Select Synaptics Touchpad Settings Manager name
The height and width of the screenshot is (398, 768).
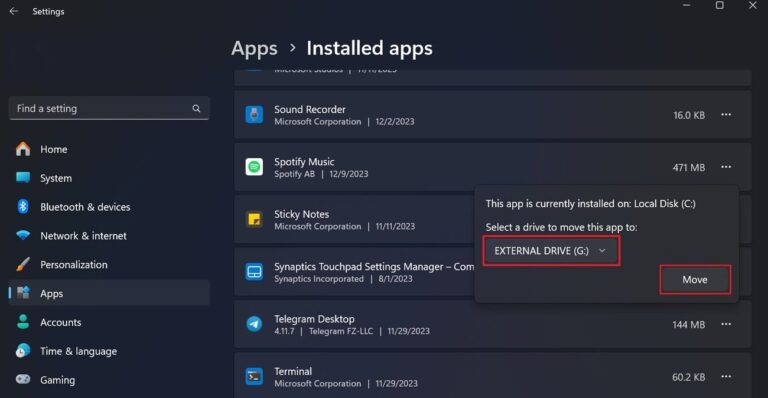click(x=374, y=266)
